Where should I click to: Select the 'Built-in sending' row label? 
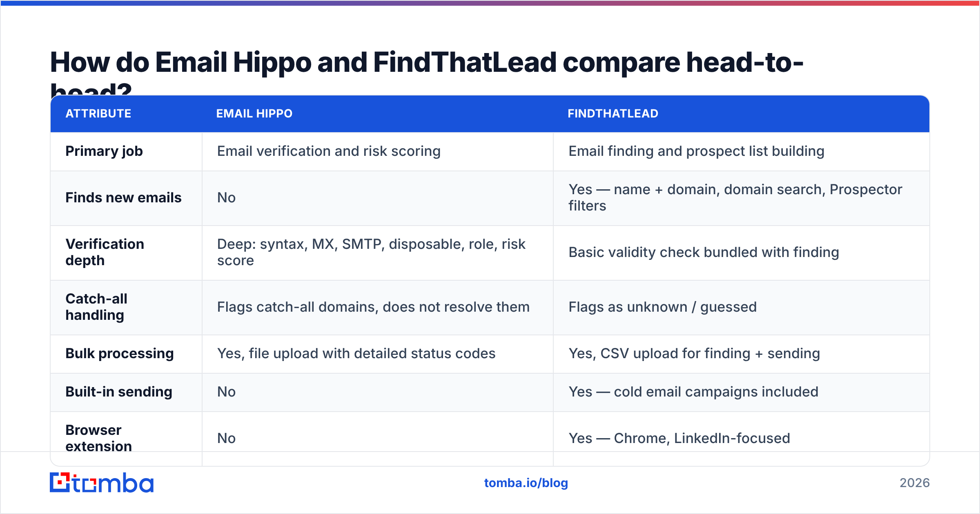(119, 392)
